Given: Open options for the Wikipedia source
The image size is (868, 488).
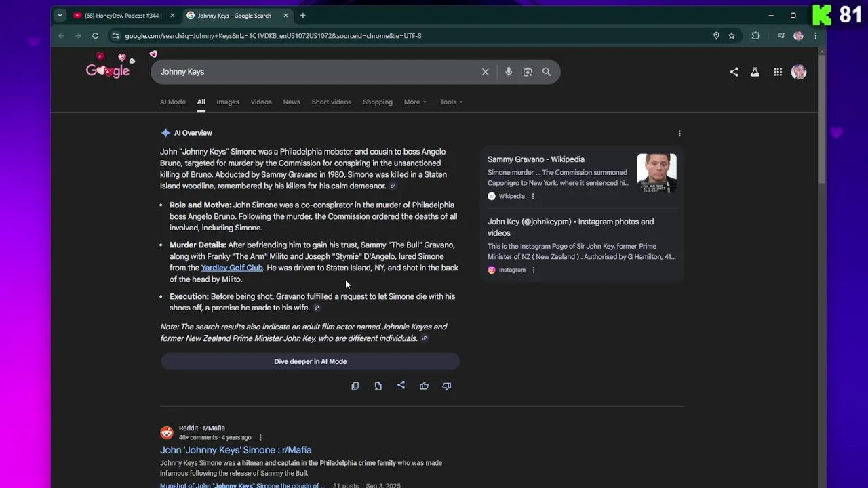Looking at the screenshot, I should (533, 197).
